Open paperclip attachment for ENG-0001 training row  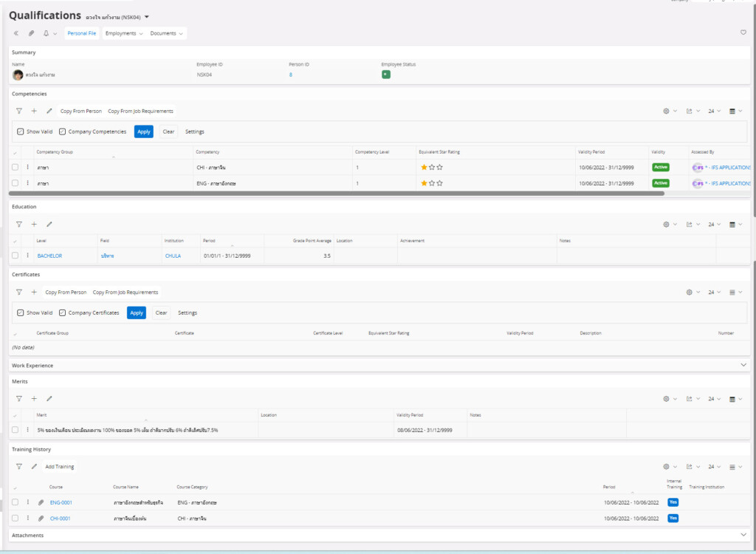click(41, 502)
